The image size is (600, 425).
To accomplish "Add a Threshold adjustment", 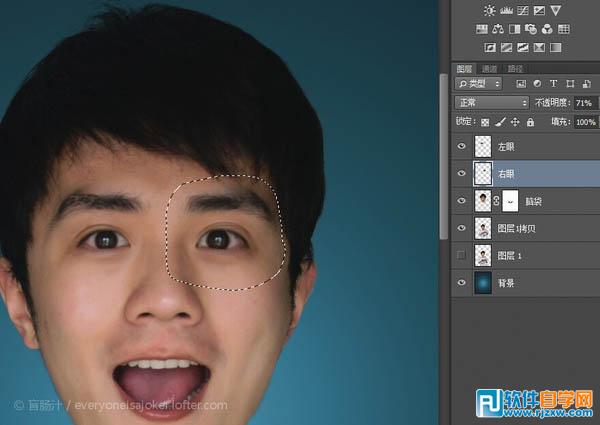I will pos(523,47).
